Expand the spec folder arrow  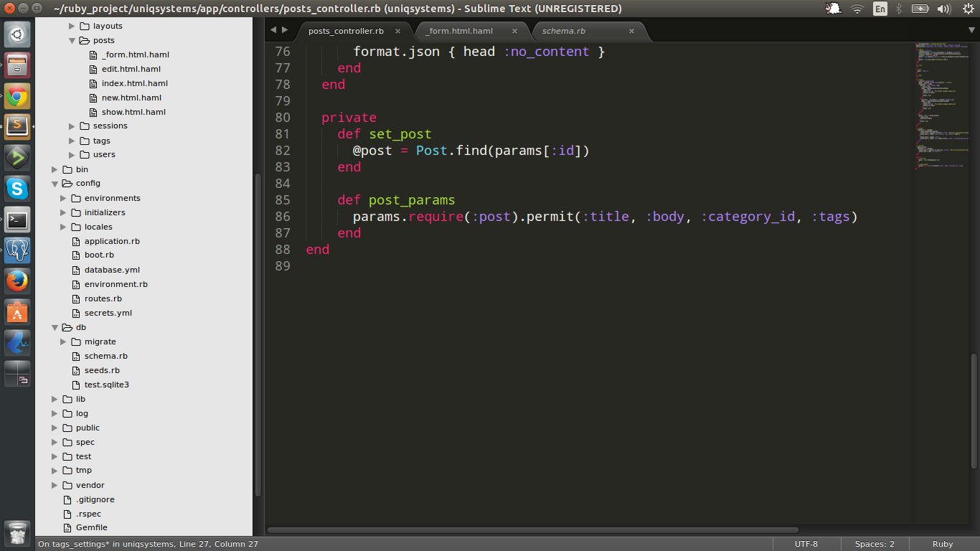click(55, 442)
